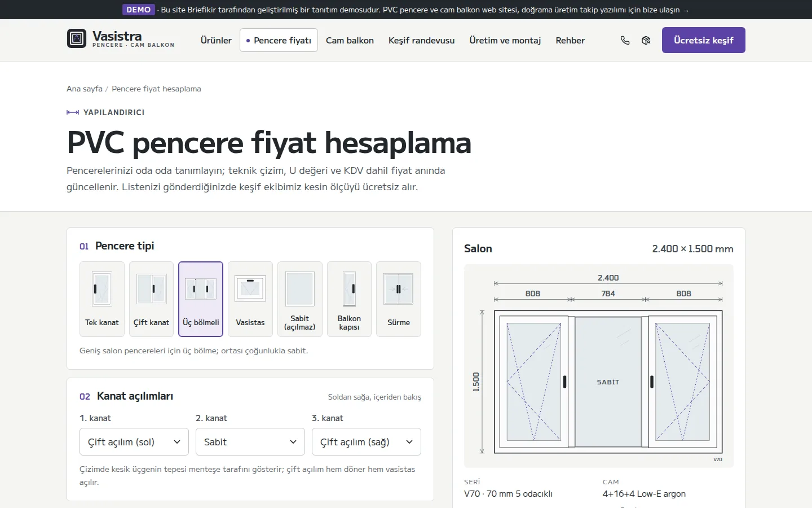
Task: Open the Ürünler menu
Action: [216, 40]
